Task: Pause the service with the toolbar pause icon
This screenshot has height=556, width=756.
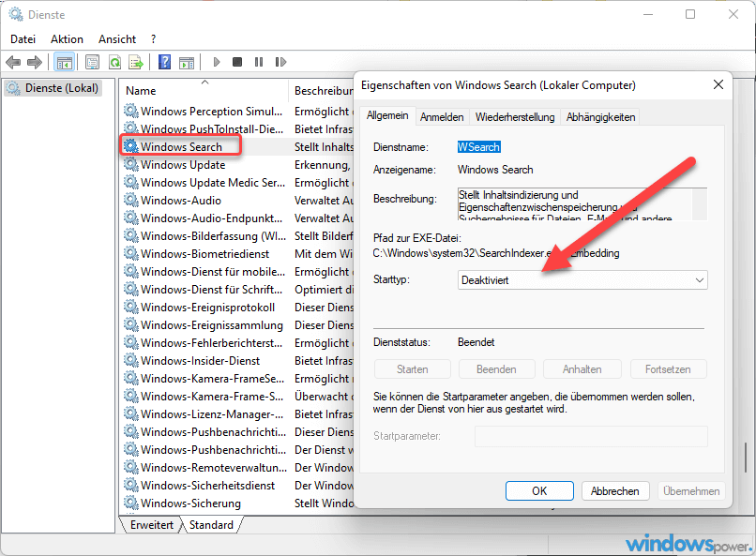Action: coord(259,62)
